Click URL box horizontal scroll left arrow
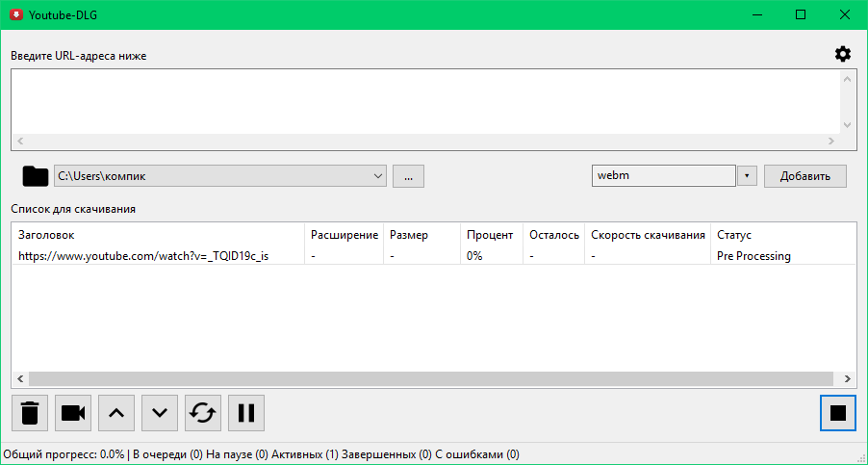 [x=20, y=142]
